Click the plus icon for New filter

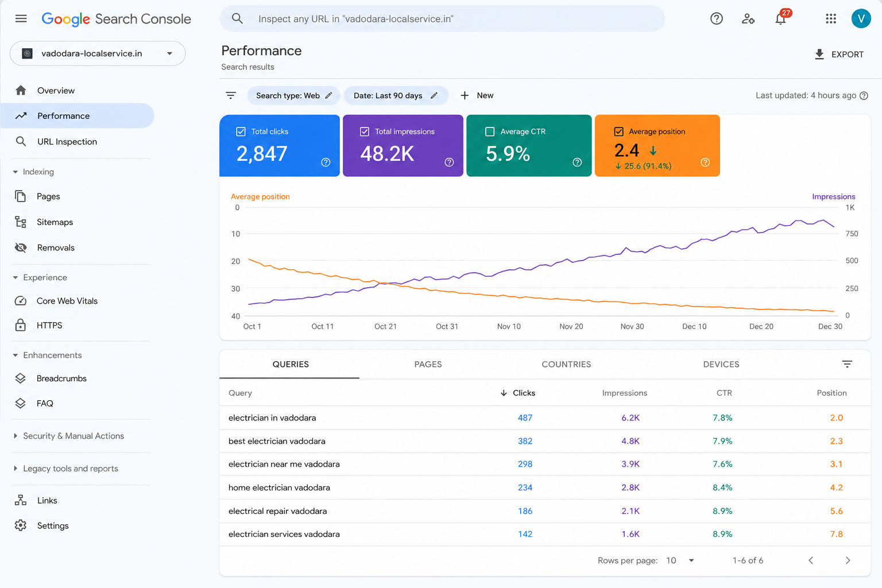pos(465,95)
